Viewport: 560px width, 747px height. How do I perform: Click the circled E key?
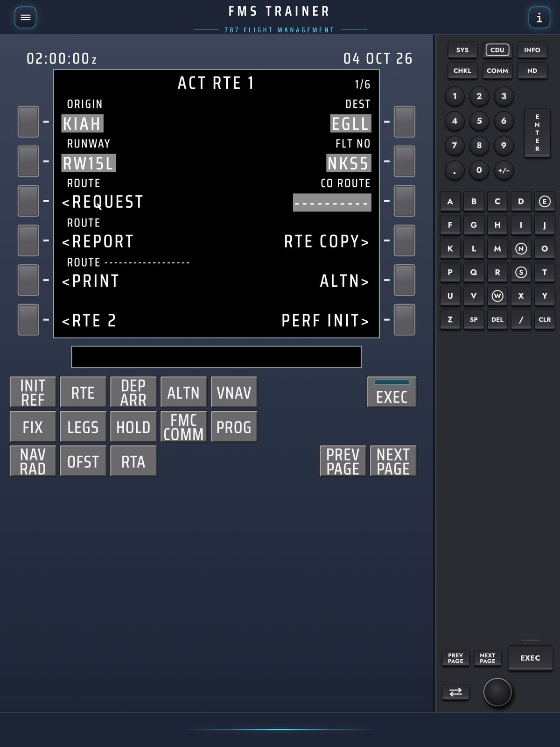(545, 201)
